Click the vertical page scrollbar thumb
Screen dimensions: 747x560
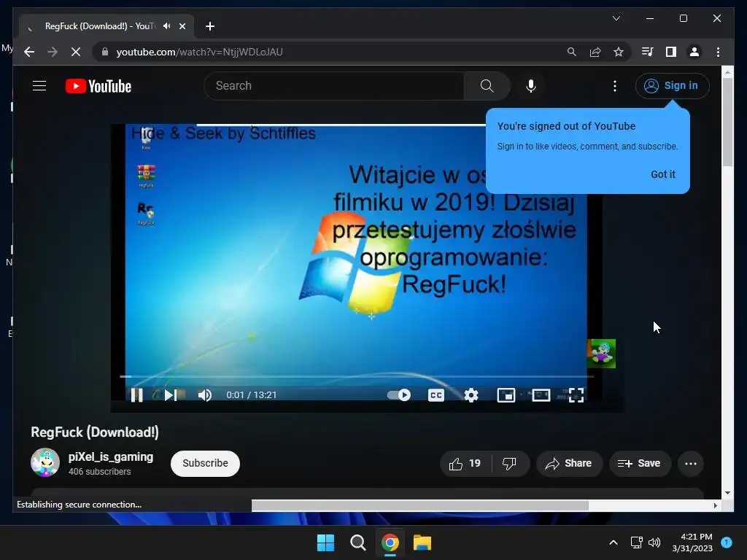tap(727, 122)
